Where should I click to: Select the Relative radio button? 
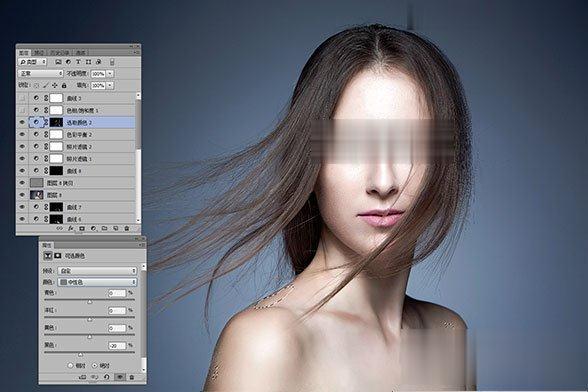tap(70, 365)
